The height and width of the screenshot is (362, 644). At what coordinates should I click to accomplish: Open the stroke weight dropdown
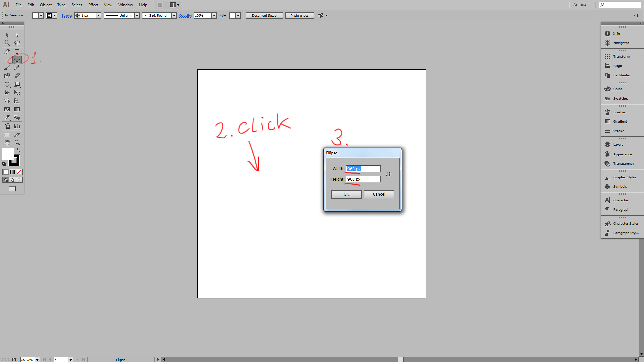(99, 16)
